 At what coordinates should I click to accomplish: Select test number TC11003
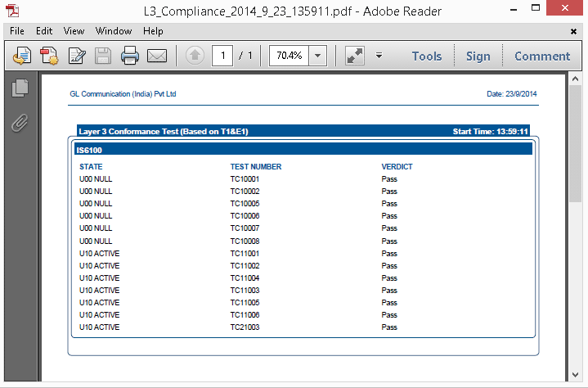coord(245,291)
